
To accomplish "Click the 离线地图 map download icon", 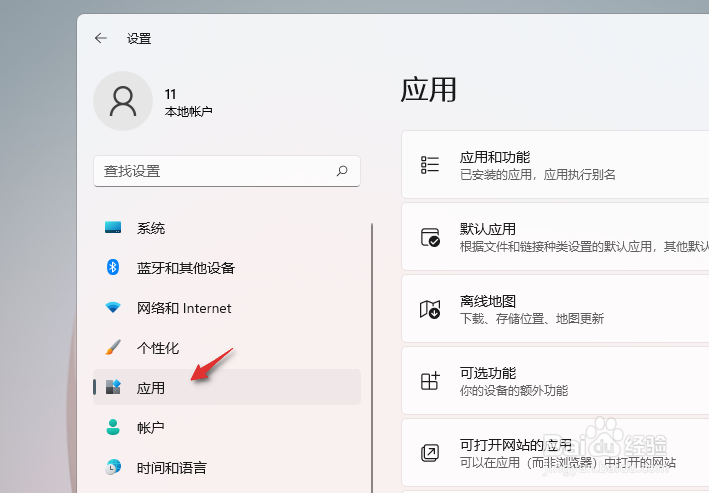I will tap(430, 309).
